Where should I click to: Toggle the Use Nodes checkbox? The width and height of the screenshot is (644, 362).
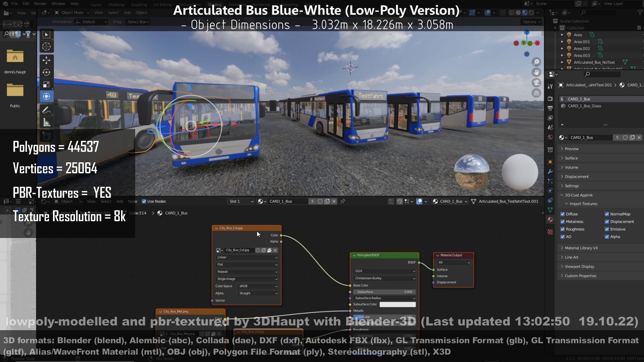(x=144, y=201)
